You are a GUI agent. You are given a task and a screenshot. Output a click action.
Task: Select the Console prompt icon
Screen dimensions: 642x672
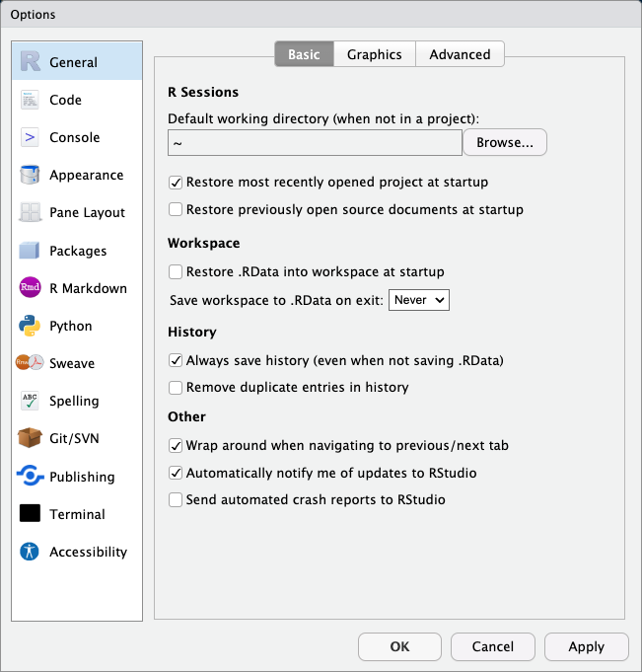coord(31,137)
